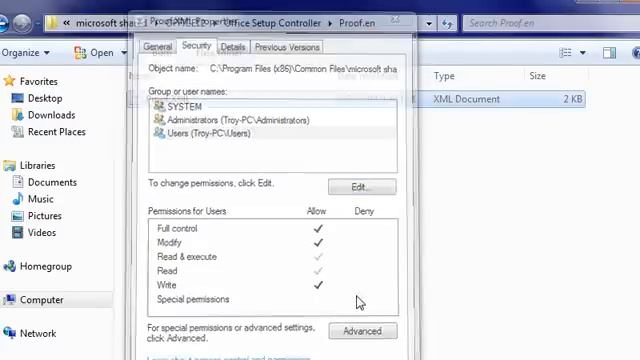Screen dimensions: 640x360
Task: Select Computer in navigation pane
Action: (x=42, y=300)
